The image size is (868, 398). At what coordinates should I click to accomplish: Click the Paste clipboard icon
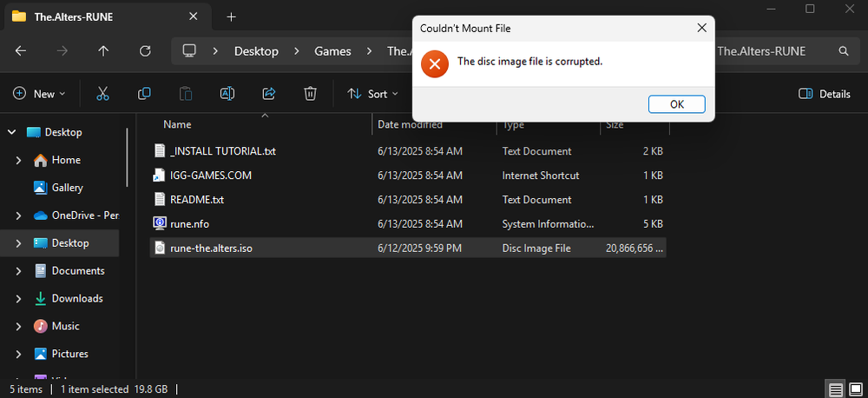click(x=186, y=94)
